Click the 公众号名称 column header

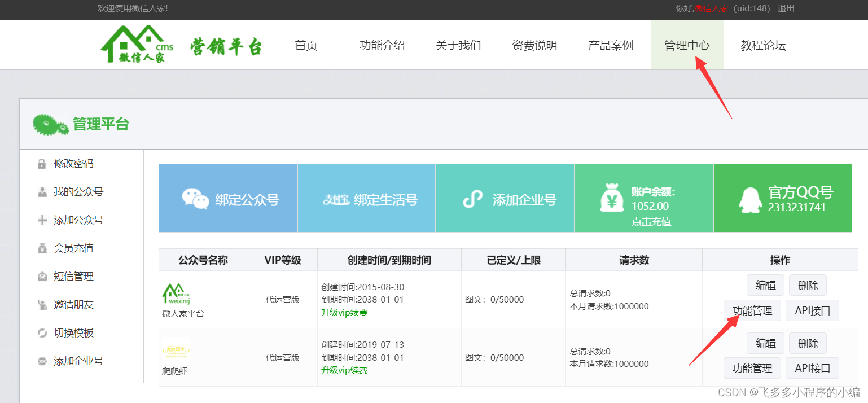[203, 260]
